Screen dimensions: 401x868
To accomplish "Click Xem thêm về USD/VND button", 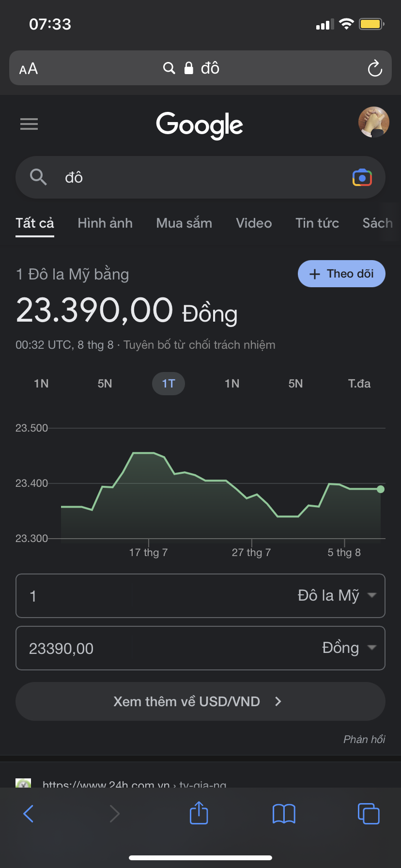I will (200, 701).
